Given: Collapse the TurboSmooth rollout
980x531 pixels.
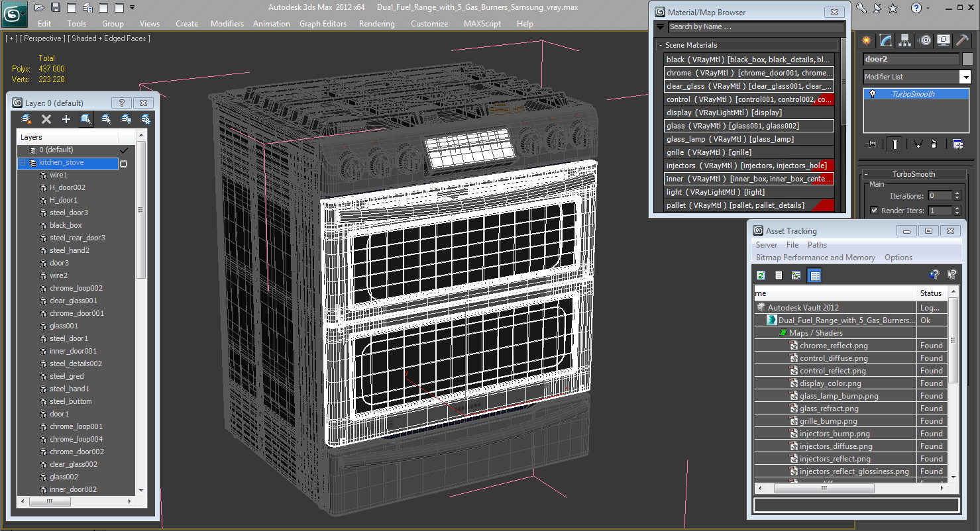Looking at the screenshot, I should 866,174.
